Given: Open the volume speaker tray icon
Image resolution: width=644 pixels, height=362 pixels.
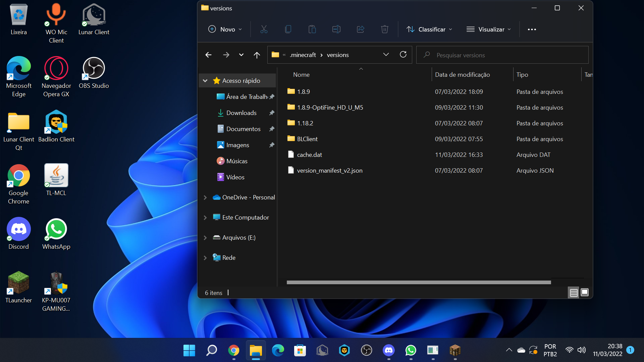Looking at the screenshot, I should point(581,350).
